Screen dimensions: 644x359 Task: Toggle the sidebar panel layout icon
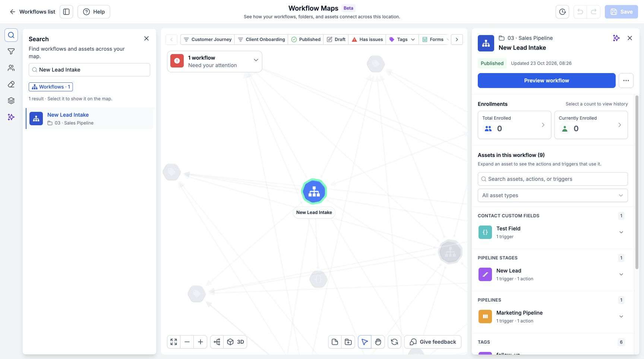click(x=66, y=12)
